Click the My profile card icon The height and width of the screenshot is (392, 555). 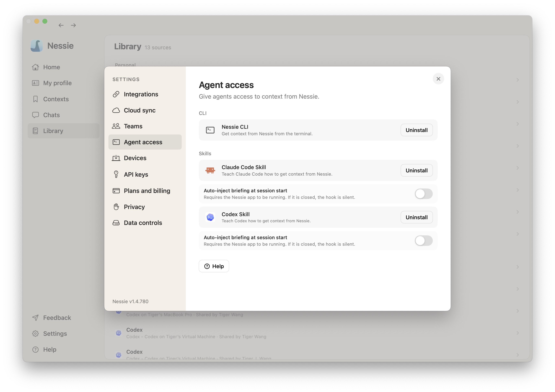pos(35,83)
